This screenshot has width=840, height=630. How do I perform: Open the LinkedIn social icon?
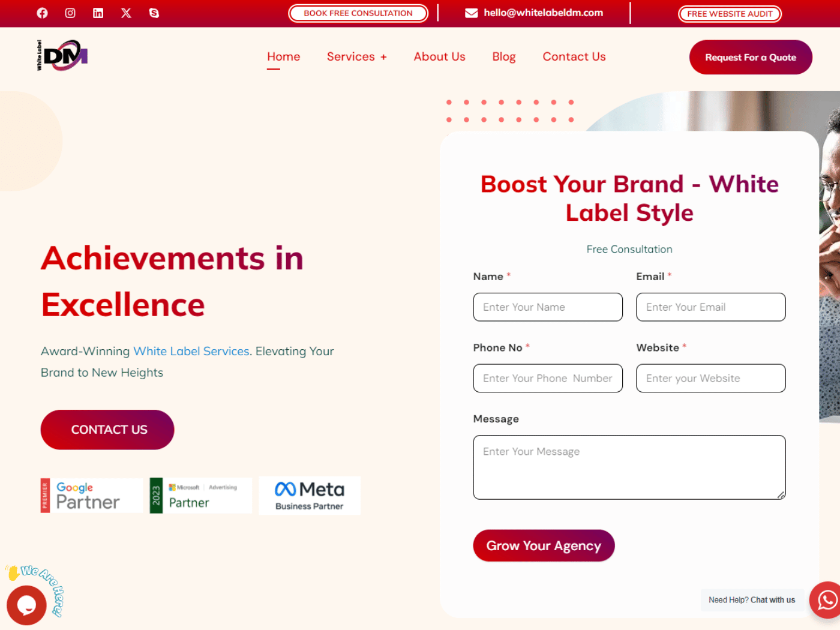click(98, 13)
